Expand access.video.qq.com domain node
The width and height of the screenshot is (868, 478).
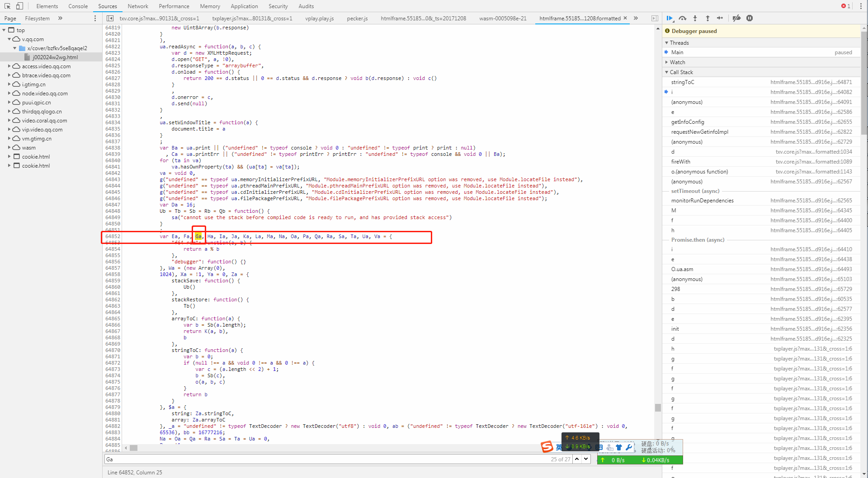(x=9, y=66)
